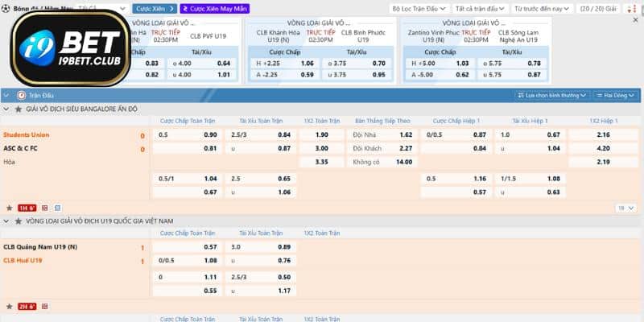The width and height of the screenshot is (644, 322).
Task: Click the 2H 6' live time badge
Action: click(27, 307)
